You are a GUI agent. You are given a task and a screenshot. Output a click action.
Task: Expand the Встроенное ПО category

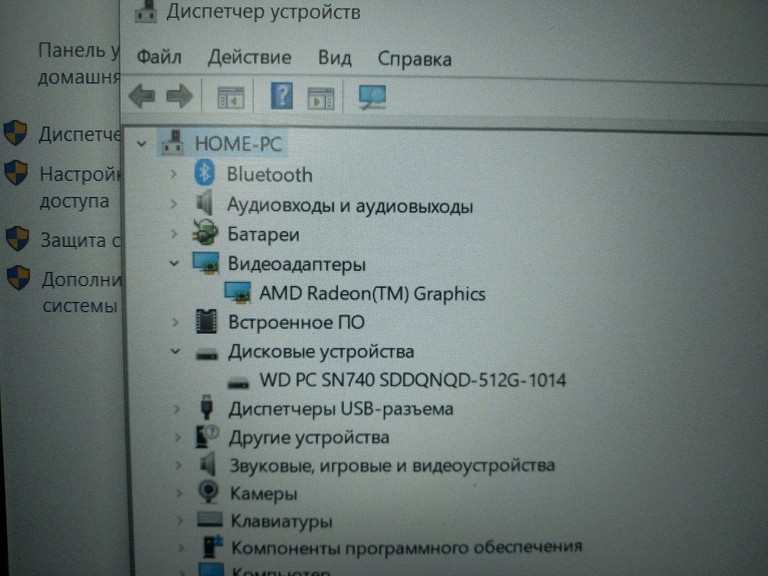click(x=175, y=322)
